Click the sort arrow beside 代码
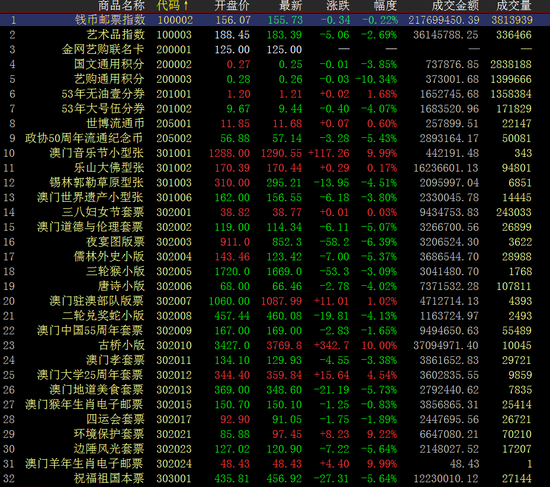Screen dimensions: 550x487 [186, 6]
